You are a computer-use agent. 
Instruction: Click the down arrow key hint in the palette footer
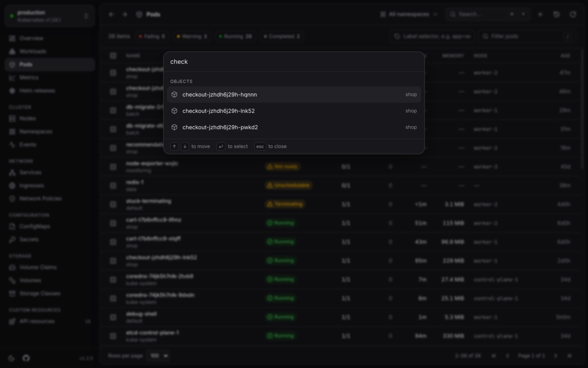(185, 146)
